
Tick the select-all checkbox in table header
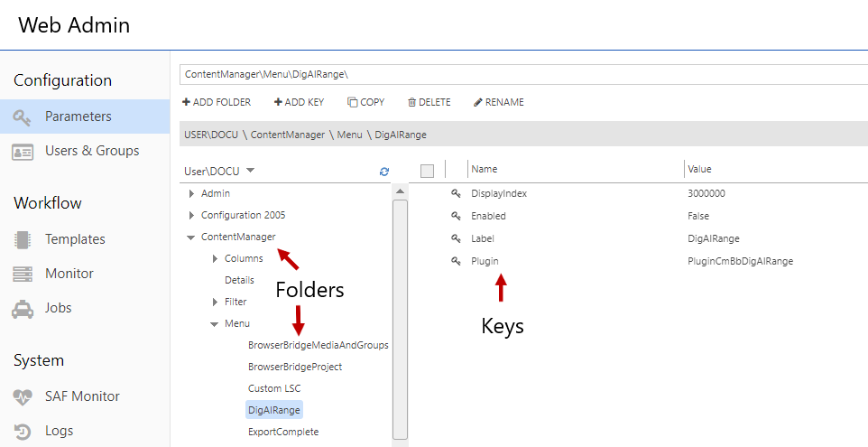pyautogui.click(x=428, y=170)
